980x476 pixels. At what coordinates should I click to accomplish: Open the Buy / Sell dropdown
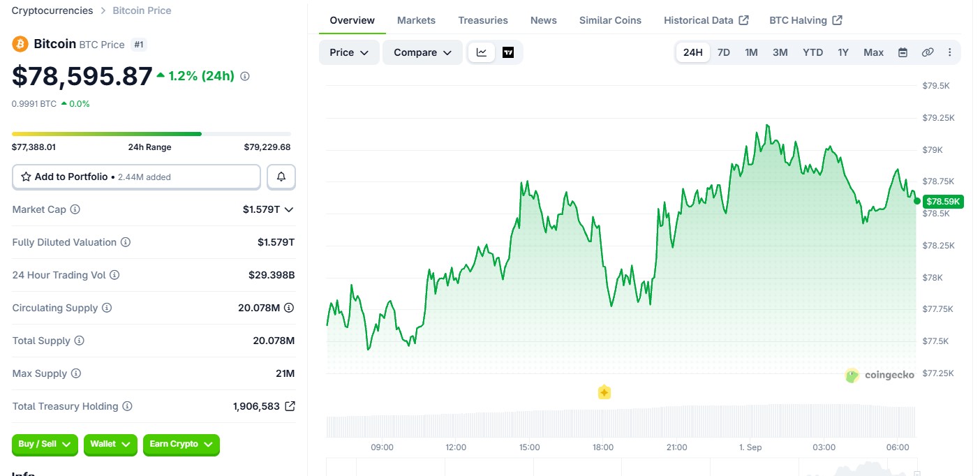[x=45, y=444]
